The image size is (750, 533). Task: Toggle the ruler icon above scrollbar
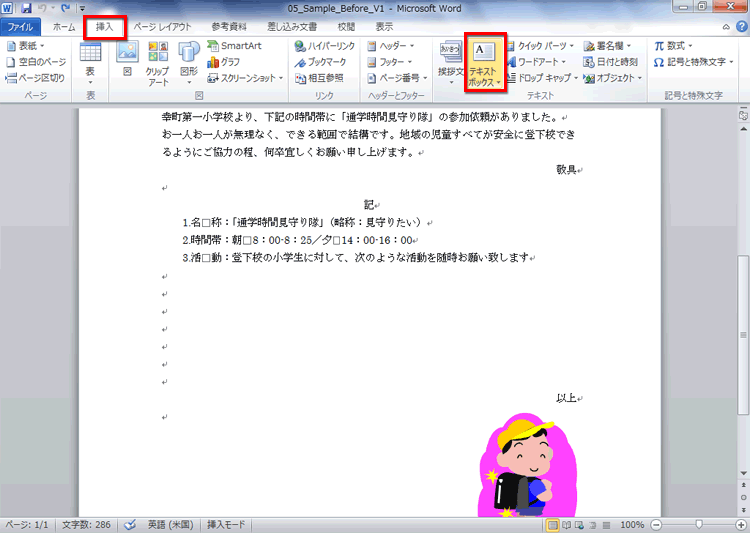pyautogui.click(x=743, y=114)
